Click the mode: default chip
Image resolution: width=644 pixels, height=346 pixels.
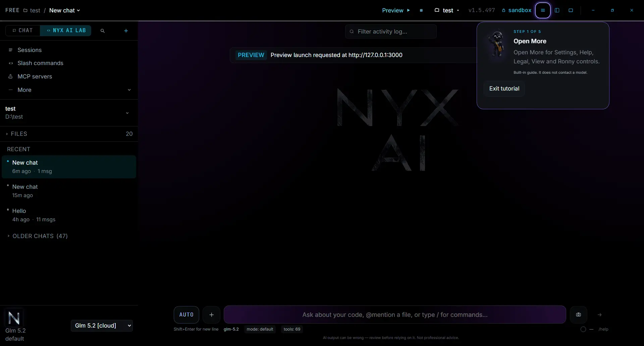(260, 329)
